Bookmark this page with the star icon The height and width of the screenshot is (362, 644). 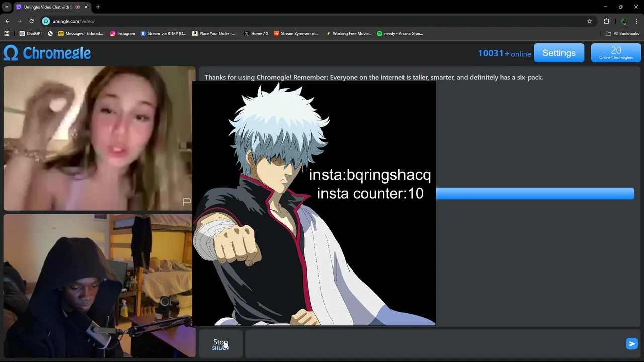[590, 21]
